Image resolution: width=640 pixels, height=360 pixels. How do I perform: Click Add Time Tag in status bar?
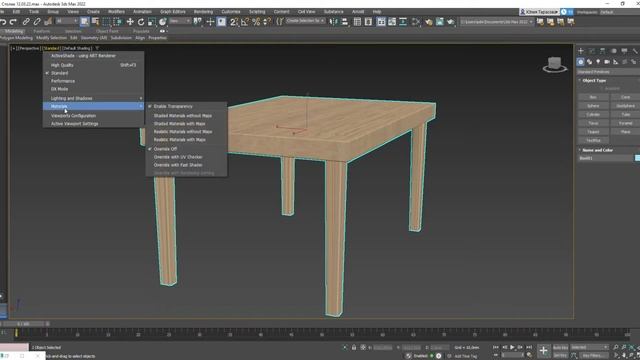[x=466, y=356]
